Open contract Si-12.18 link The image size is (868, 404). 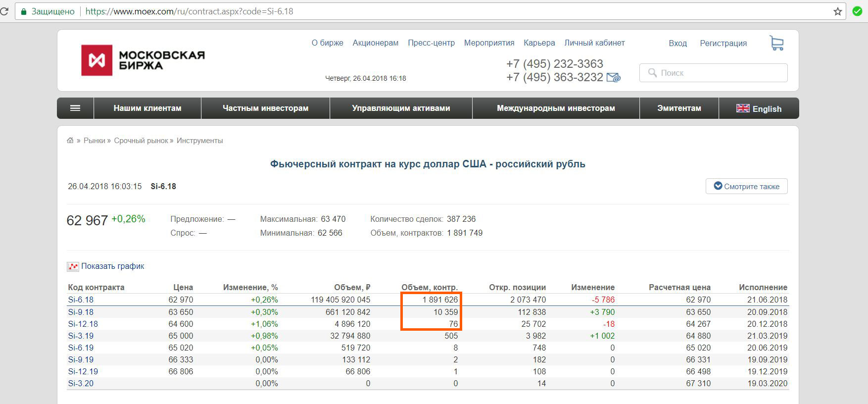pos(83,324)
